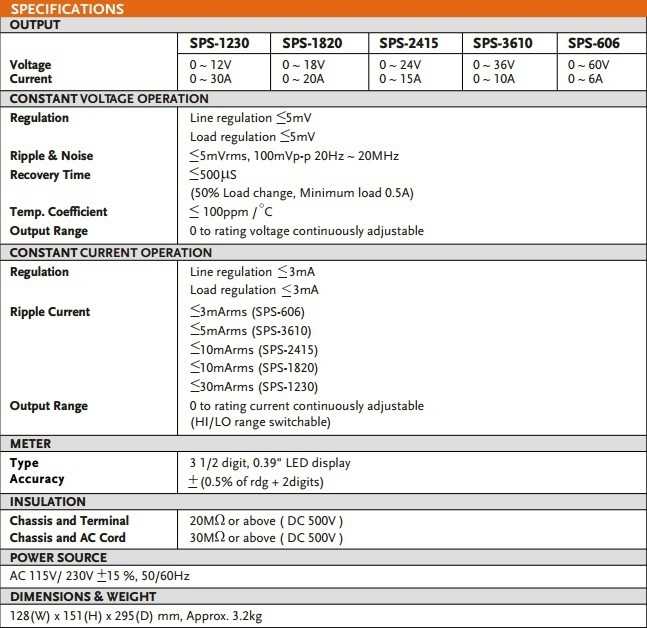Click Regulation label under Constant Current

[39, 272]
